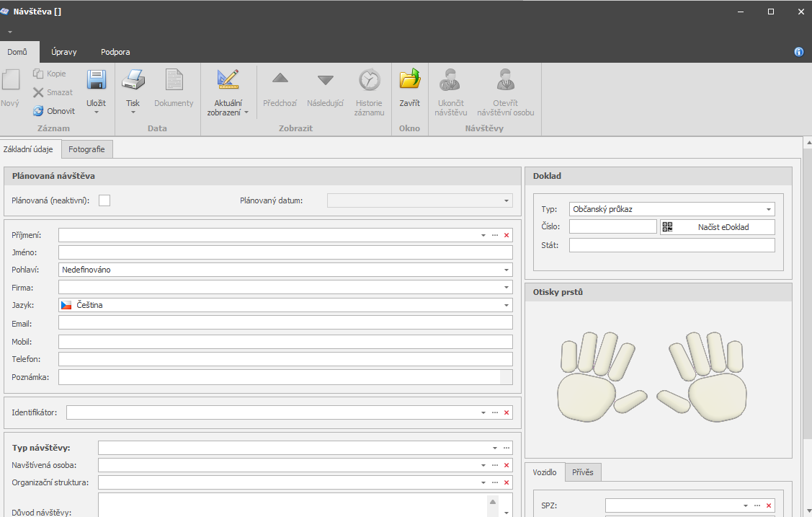The width and height of the screenshot is (812, 517).
Task: Click the vertical scrollbar on right
Action: coord(806,288)
